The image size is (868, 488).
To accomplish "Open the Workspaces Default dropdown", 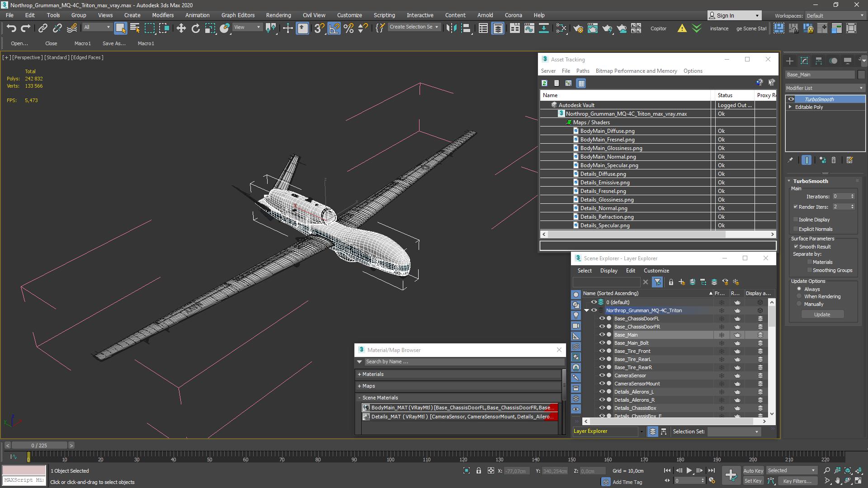I will coord(835,16).
